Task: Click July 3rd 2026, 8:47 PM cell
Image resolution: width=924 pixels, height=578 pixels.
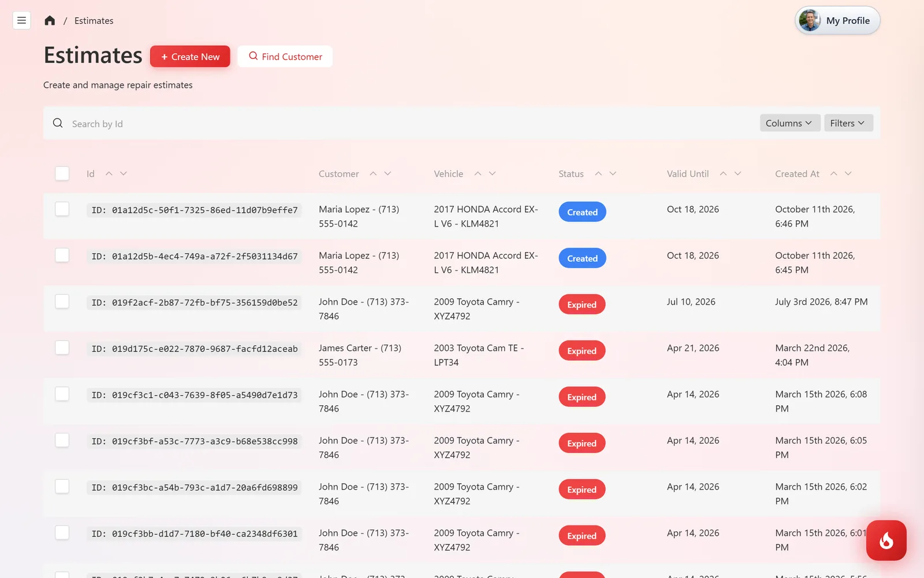Action: pyautogui.click(x=821, y=302)
